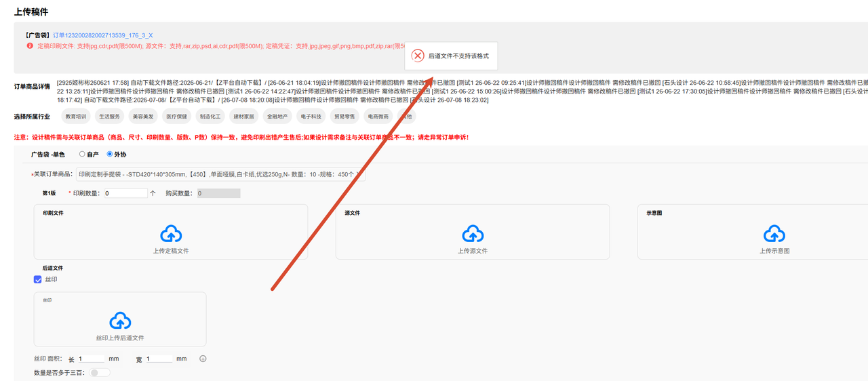The width and height of the screenshot is (868, 381).
Task: Choose the 金融地产 industry tag
Action: (x=277, y=116)
